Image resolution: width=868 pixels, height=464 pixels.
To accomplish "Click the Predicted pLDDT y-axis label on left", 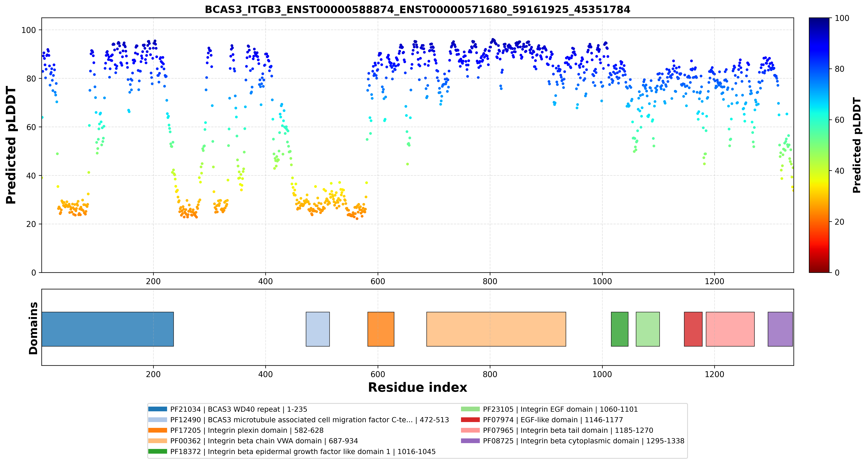I will (x=11, y=145).
